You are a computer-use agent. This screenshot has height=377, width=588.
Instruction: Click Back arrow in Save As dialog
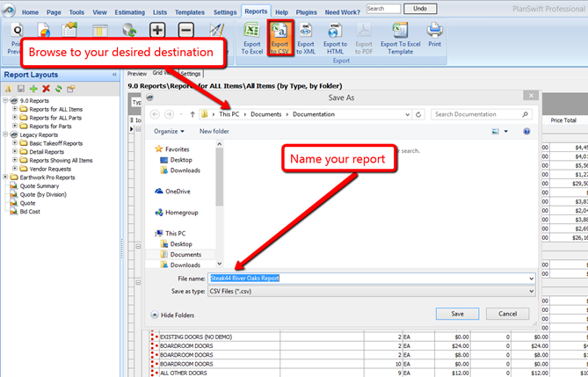[x=155, y=114]
